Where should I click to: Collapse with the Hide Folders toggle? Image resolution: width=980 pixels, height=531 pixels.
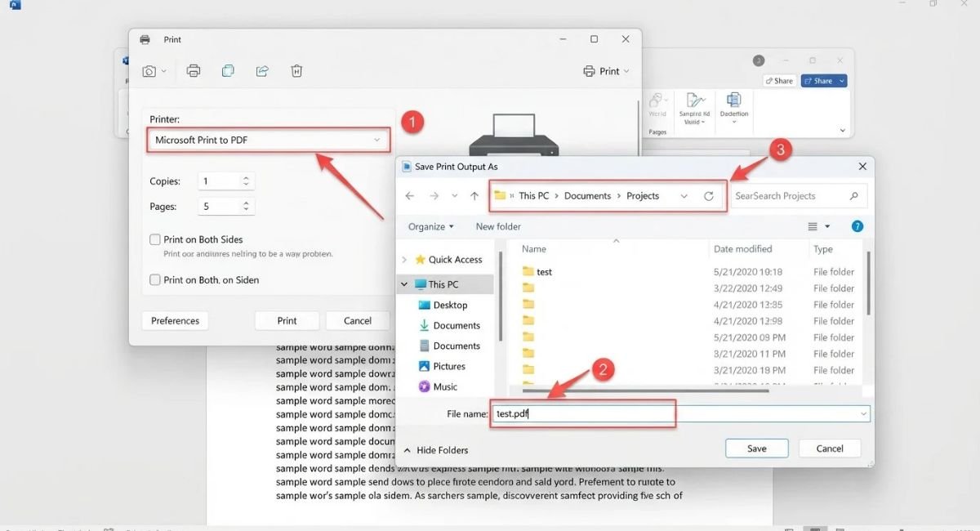click(x=436, y=450)
